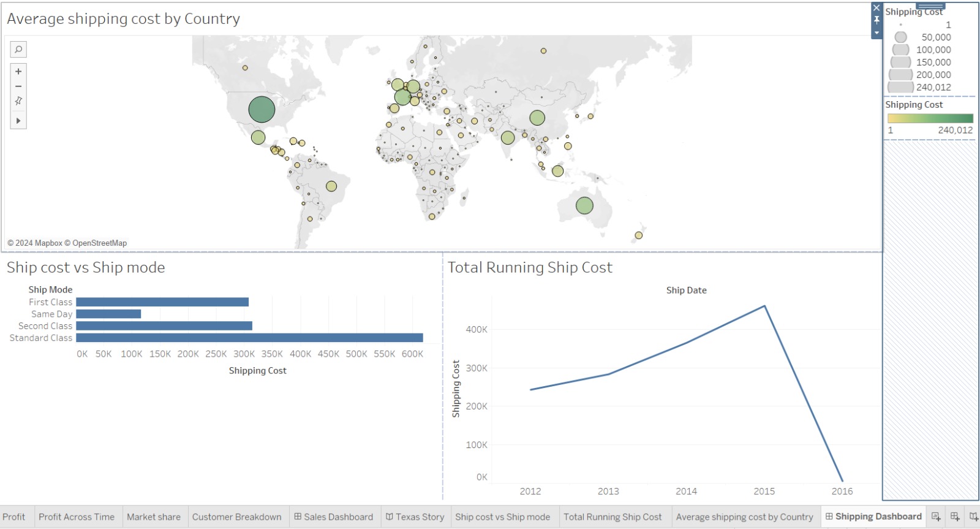Viewport: 980px width, 529px height.
Task: Click the Australia map bubble
Action: click(x=584, y=205)
